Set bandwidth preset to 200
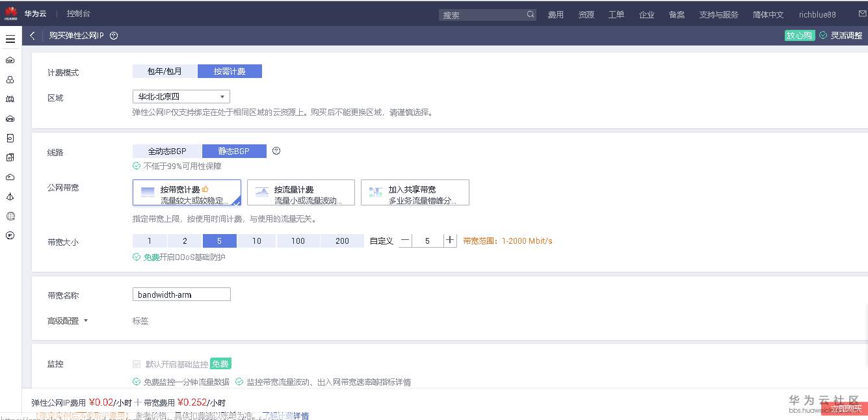This screenshot has width=868, height=420. point(343,241)
